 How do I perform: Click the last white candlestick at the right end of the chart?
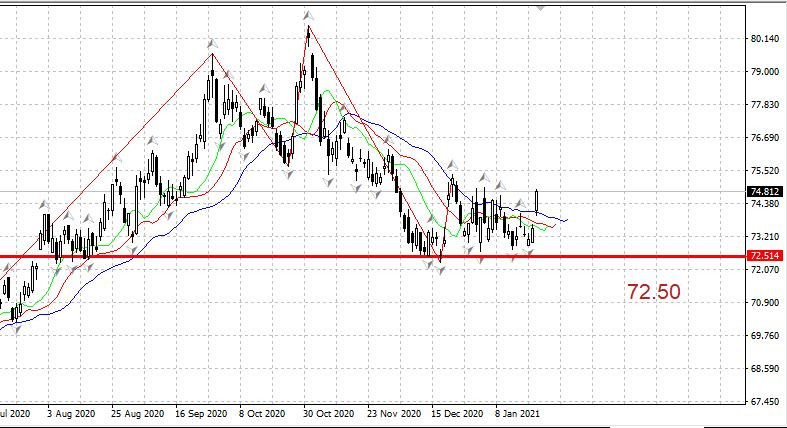pyautogui.click(x=537, y=202)
